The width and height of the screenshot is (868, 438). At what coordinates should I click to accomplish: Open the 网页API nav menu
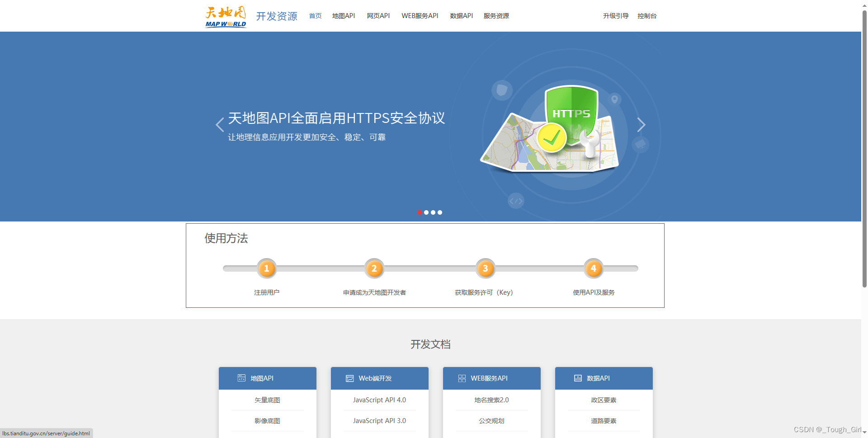tap(378, 16)
